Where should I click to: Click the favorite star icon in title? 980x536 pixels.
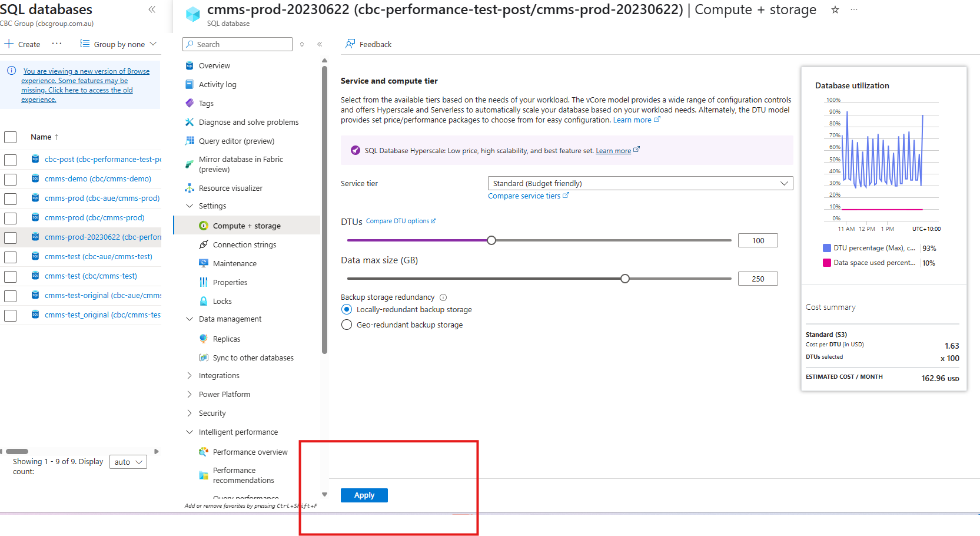[x=835, y=9]
